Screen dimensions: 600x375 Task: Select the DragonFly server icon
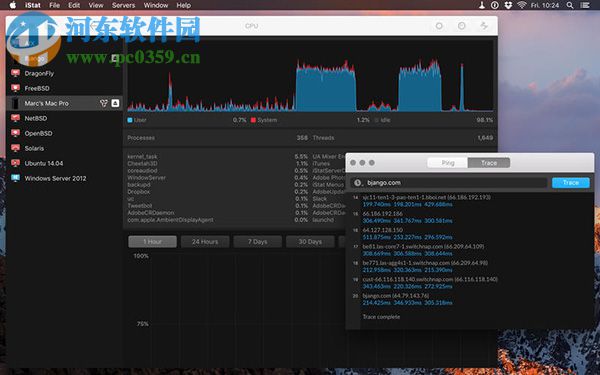point(15,73)
